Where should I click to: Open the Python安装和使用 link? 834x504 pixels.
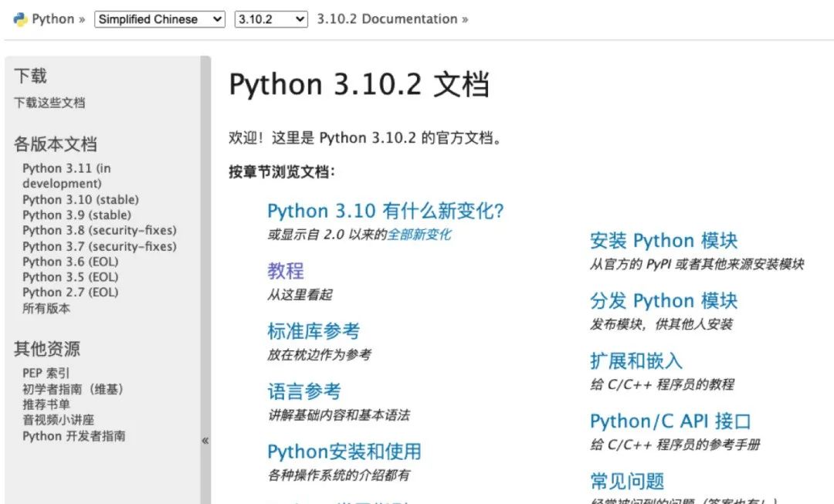344,452
